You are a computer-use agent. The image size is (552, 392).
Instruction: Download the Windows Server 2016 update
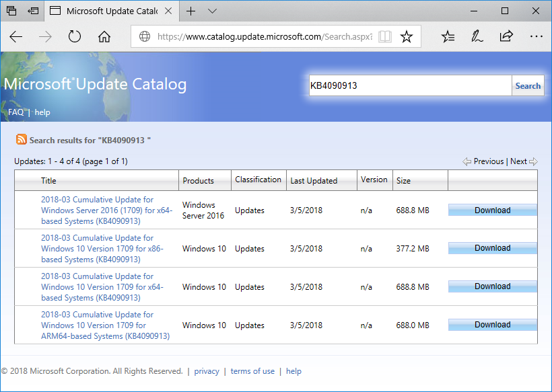(492, 210)
